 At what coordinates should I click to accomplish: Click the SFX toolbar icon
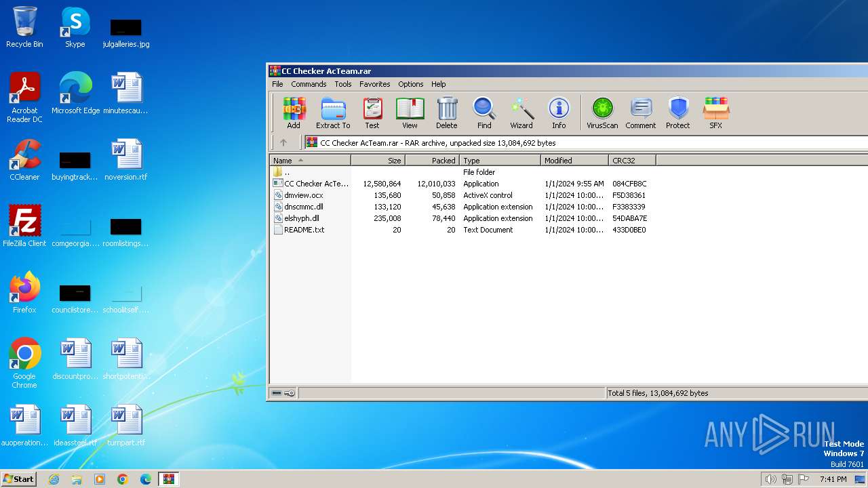[x=715, y=113]
